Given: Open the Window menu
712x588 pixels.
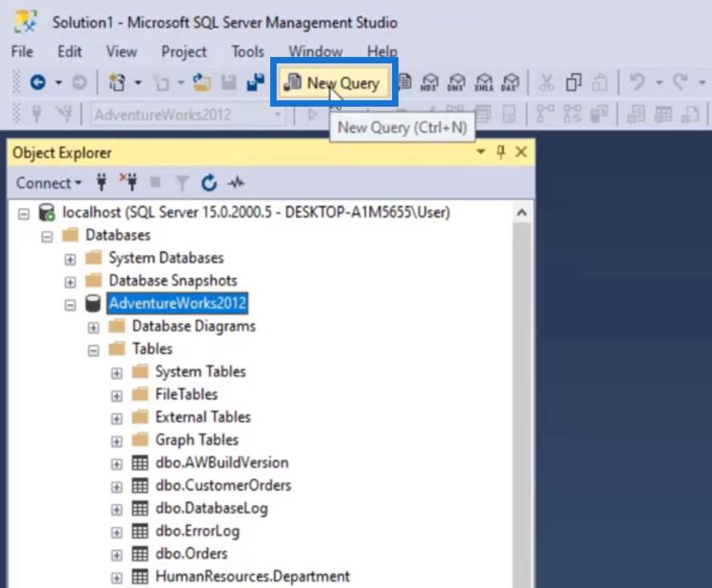Looking at the screenshot, I should (x=316, y=51).
